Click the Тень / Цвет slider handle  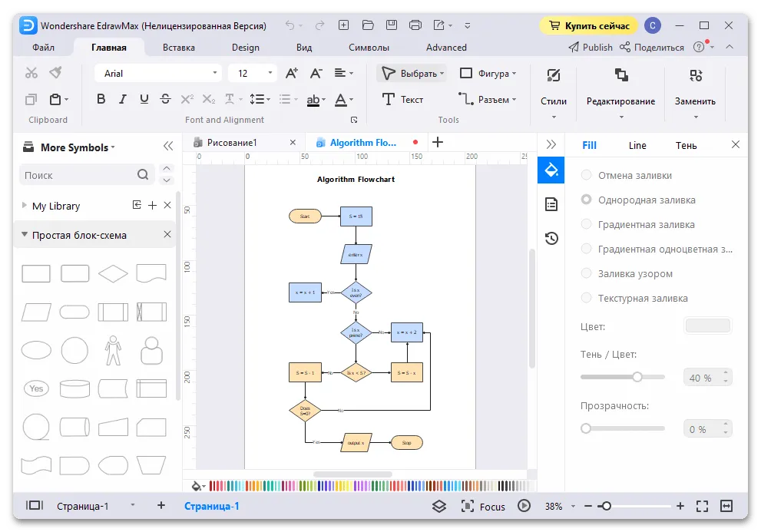point(637,377)
